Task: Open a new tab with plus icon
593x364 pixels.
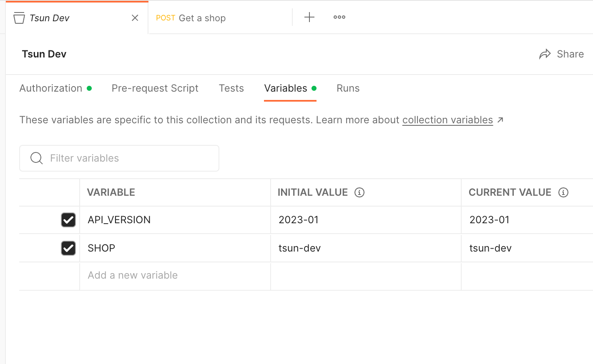Action: pos(309,17)
